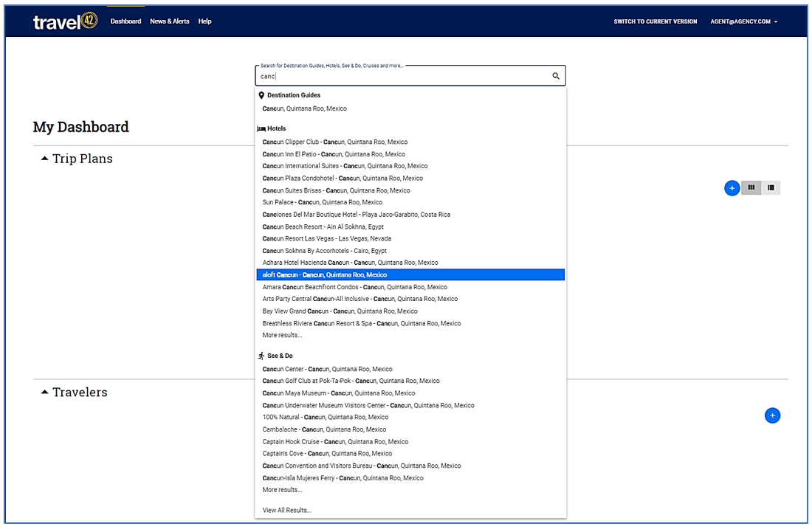Click the blue plus button in Trip Plans
The height and width of the screenshot is (529, 812).
pyautogui.click(x=732, y=188)
